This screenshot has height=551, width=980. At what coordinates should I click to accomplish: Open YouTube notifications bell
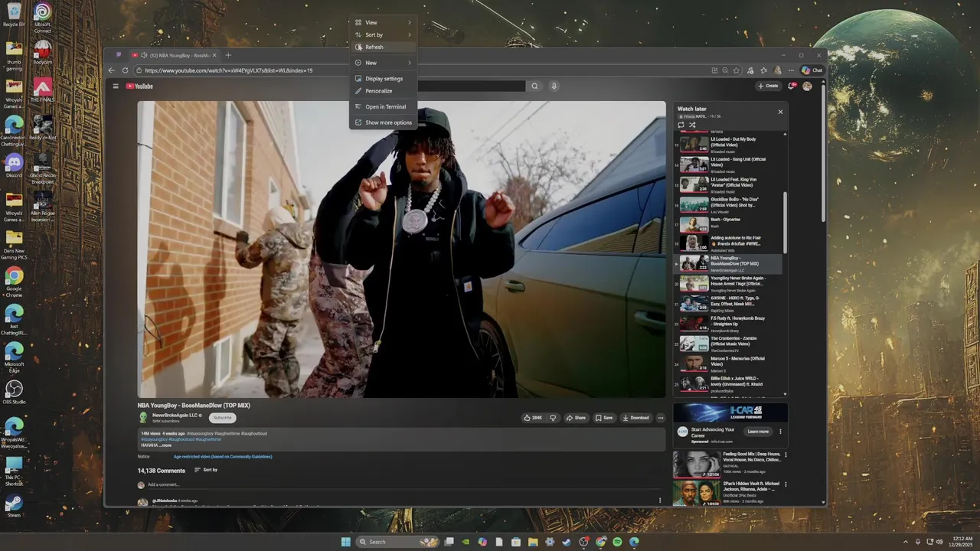click(x=792, y=86)
